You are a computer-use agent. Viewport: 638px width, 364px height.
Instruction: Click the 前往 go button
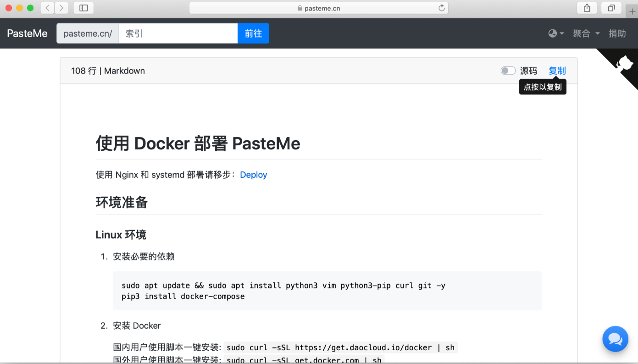pos(253,33)
